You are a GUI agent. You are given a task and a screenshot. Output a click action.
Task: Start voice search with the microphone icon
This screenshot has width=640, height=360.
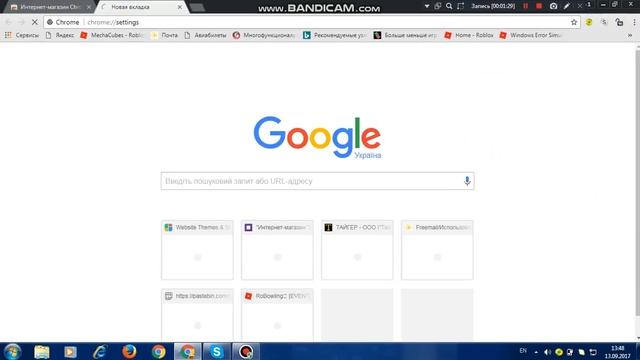tap(467, 181)
